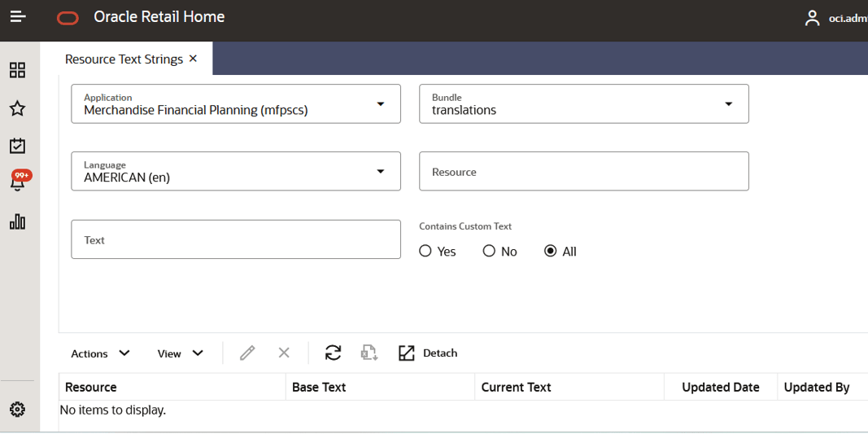Open the hamburger navigation menu
The width and height of the screenshot is (868, 434).
pyautogui.click(x=18, y=17)
